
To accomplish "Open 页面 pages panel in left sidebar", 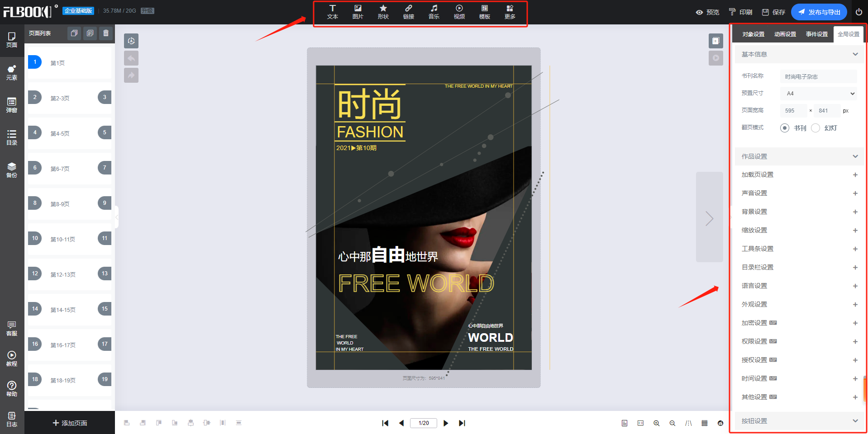I will (x=12, y=40).
